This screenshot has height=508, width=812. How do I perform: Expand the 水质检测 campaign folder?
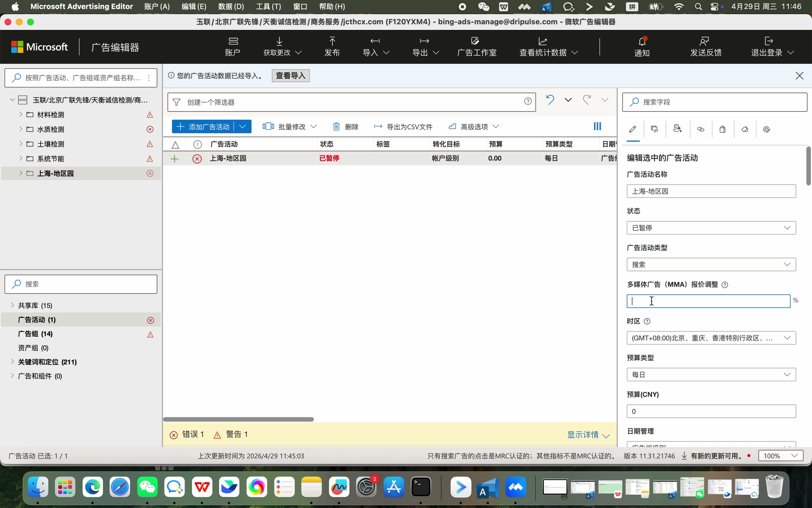[21, 129]
